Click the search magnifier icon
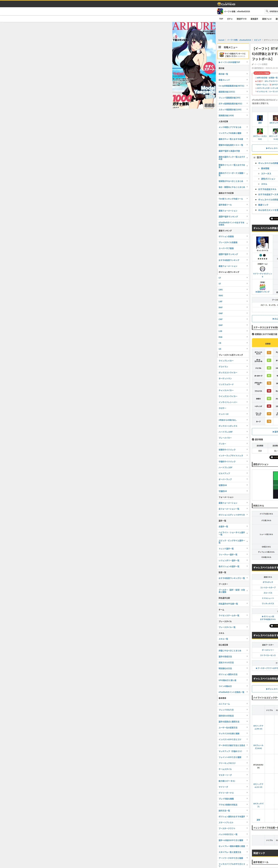The width and height of the screenshot is (278, 868). (x=267, y=11)
